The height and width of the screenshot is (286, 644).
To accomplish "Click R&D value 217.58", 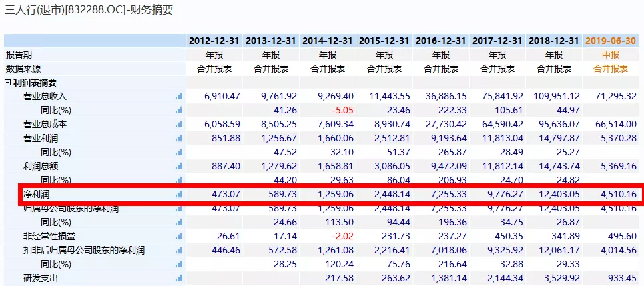I will [339, 278].
